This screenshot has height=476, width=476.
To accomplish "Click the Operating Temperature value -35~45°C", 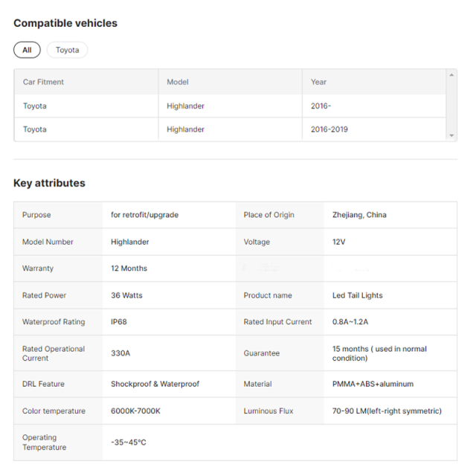I will (128, 443).
